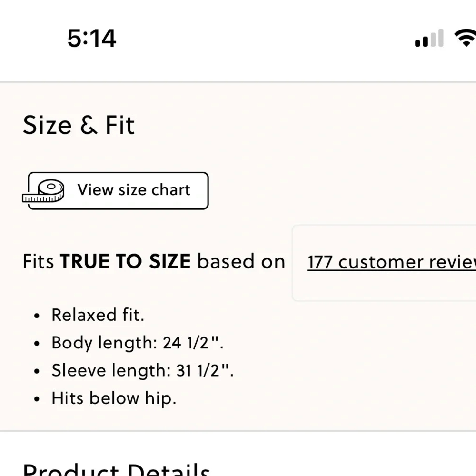Click the Hits below hip bullet
476x476 pixels.
click(x=114, y=398)
